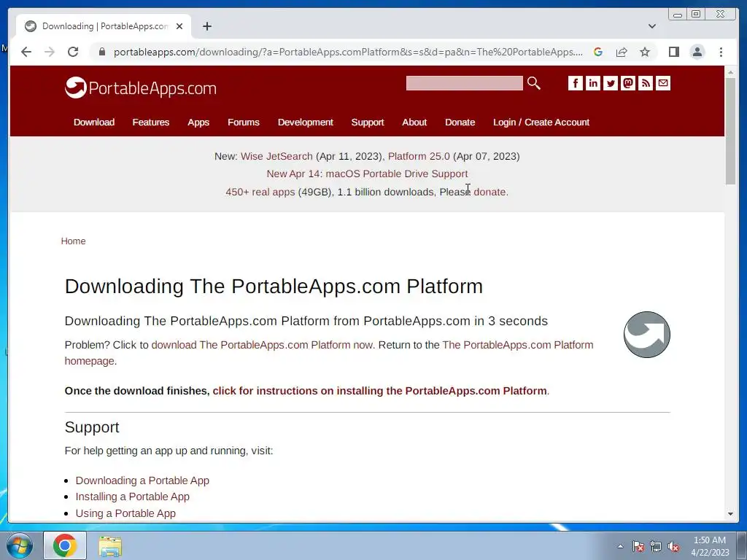Viewport: 747px width, 560px height.
Task: Reload the current page
Action: pos(73,52)
